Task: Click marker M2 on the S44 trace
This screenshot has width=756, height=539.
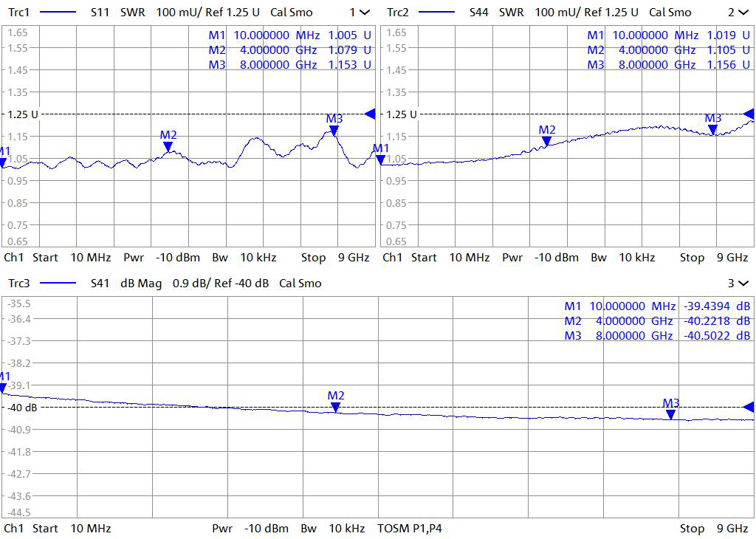Action: click(546, 140)
